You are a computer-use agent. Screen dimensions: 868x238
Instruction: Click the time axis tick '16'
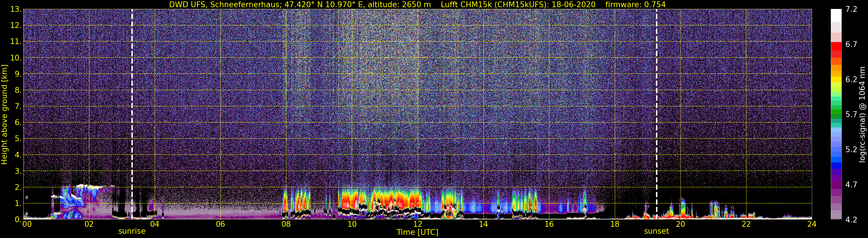click(x=549, y=224)
